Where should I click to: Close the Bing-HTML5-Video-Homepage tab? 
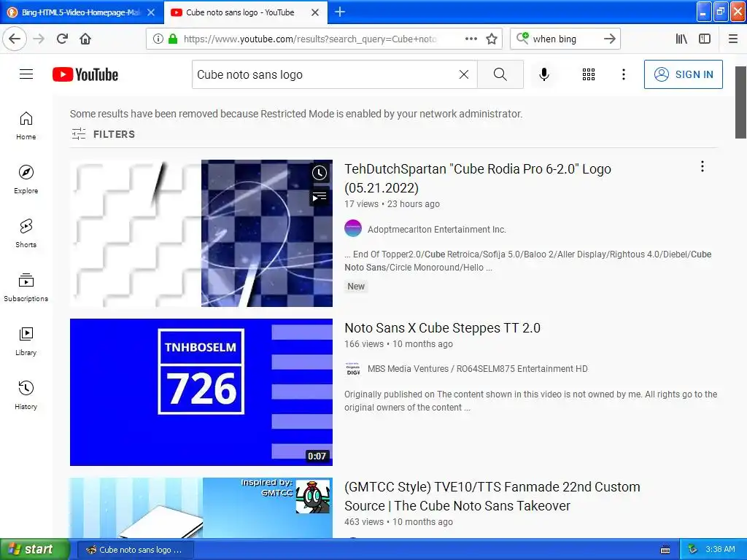(x=151, y=12)
